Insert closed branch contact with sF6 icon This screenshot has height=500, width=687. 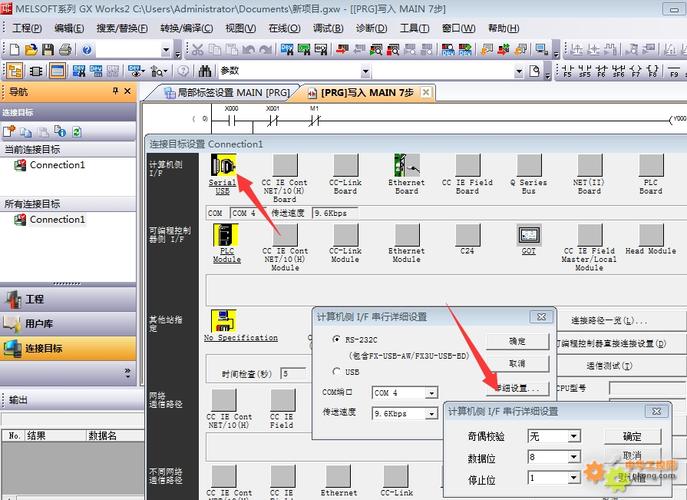click(619, 71)
